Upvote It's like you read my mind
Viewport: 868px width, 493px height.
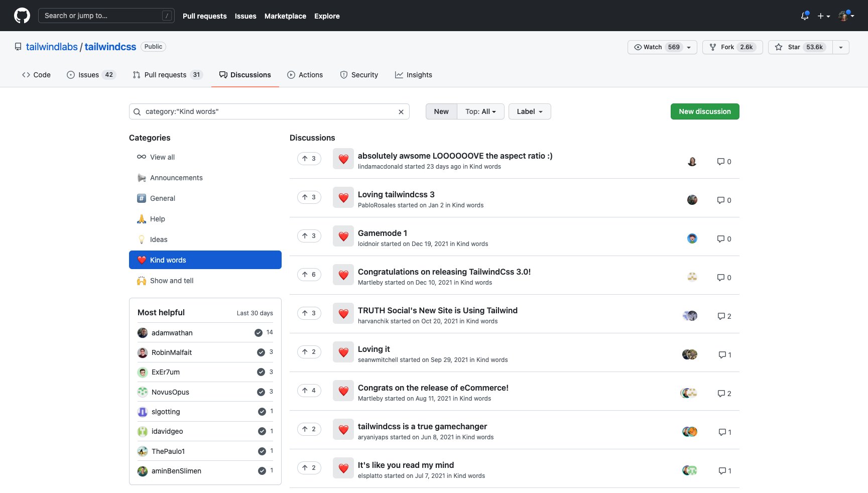309,468
